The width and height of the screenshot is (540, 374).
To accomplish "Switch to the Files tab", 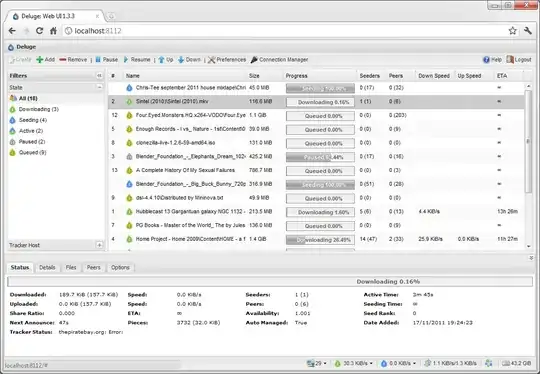I will [71, 268].
